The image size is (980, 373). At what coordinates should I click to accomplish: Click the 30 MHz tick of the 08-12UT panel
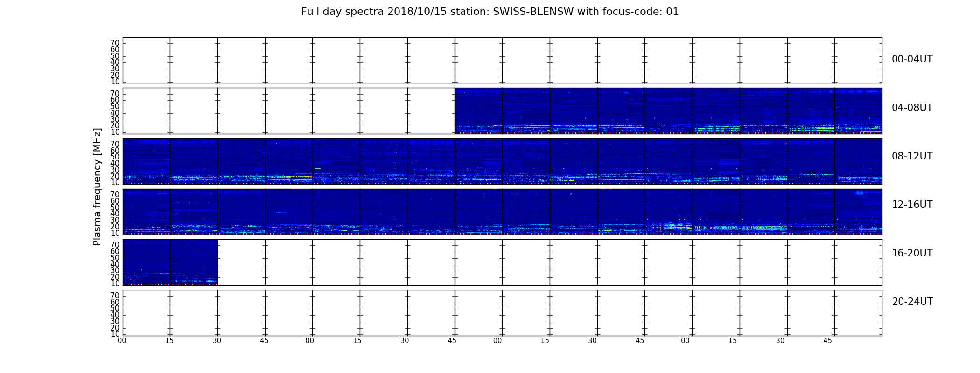pyautogui.click(x=115, y=170)
